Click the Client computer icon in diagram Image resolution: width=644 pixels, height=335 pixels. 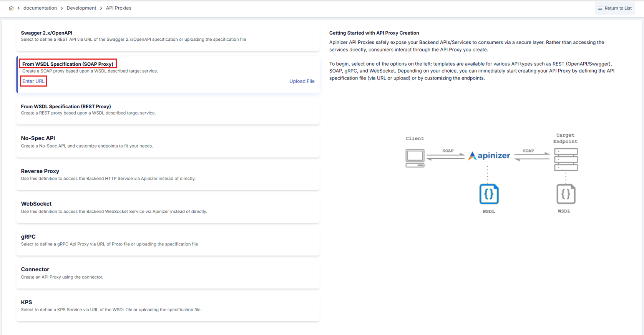(415, 158)
